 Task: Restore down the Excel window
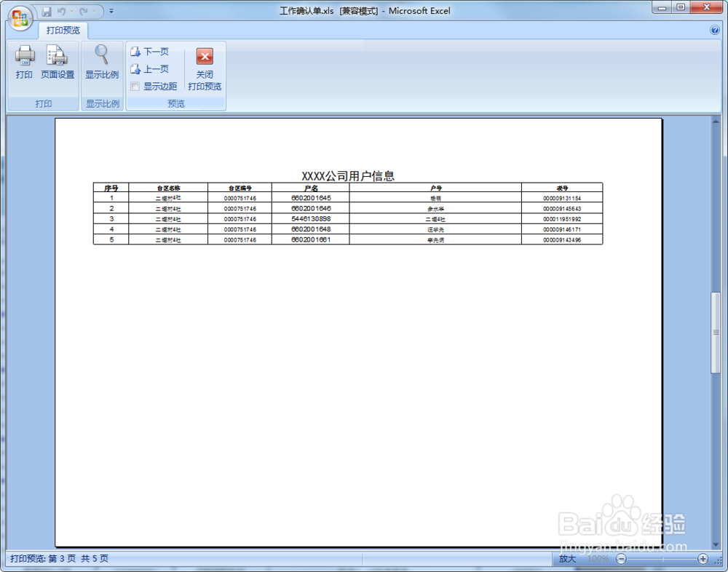point(681,7)
